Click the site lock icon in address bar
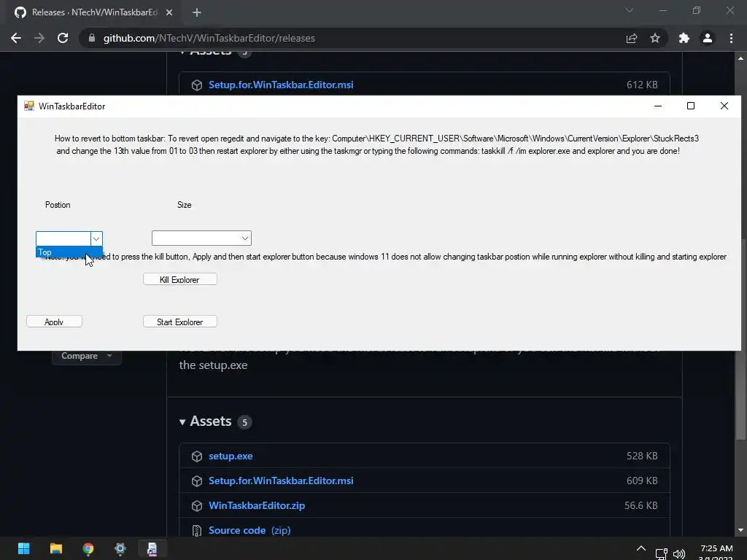Viewport: 747px width, 560px height. coord(92,38)
